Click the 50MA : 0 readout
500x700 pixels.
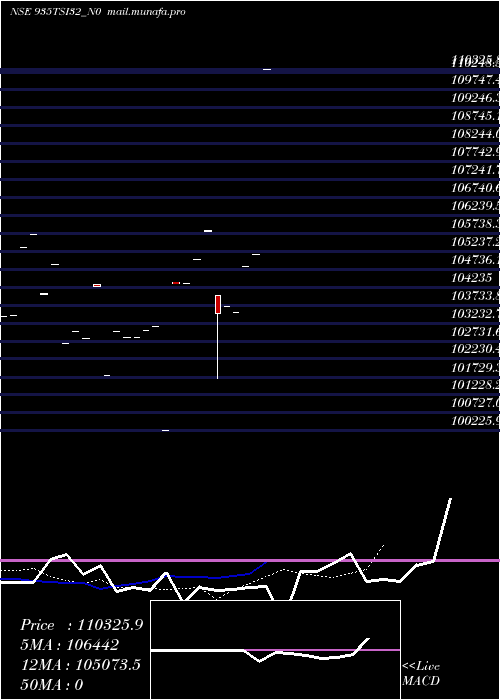click(52, 684)
